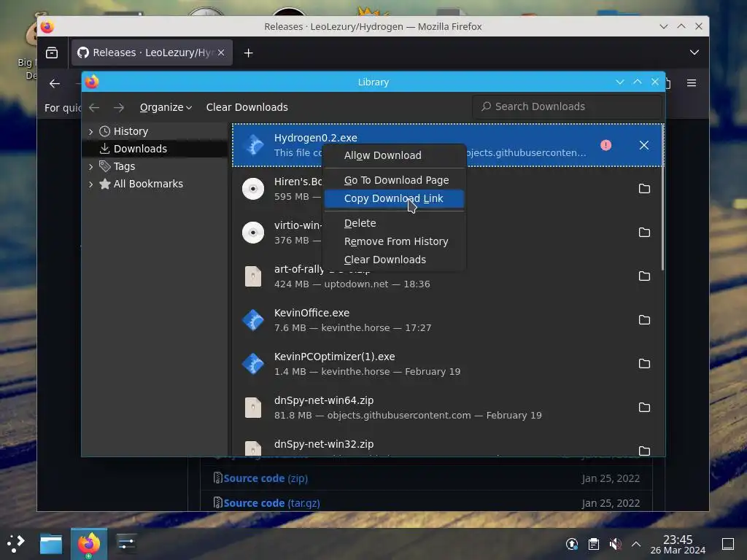Open containing folder for KevinOffice.exe

coord(644,320)
